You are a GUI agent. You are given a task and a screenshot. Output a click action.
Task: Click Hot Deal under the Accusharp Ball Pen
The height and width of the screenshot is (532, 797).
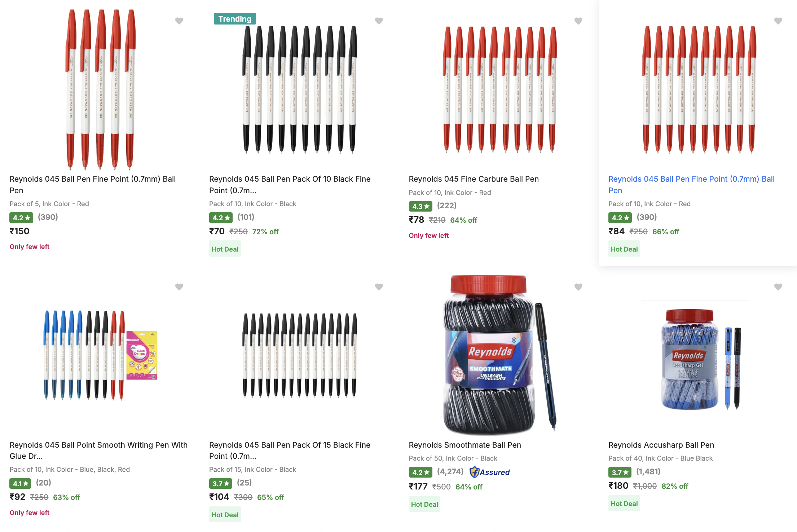(x=624, y=503)
